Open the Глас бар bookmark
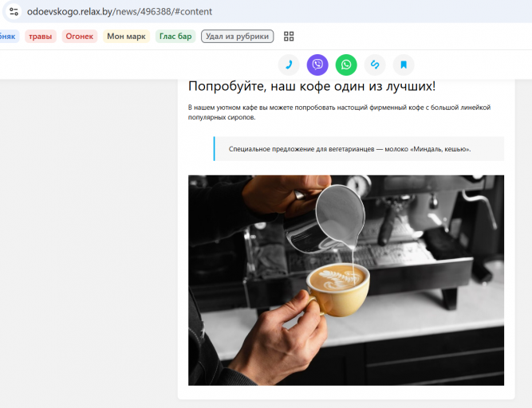The width and height of the screenshot is (532, 408). 175,37
